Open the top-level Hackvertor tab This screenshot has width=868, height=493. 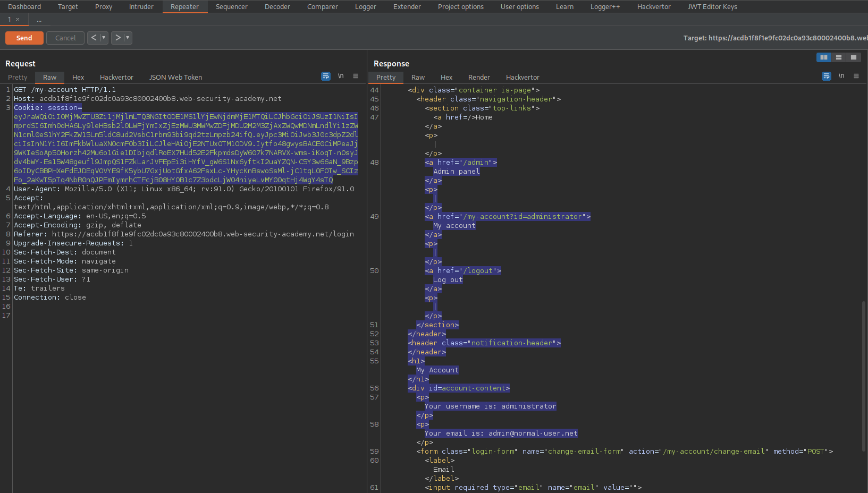point(654,7)
